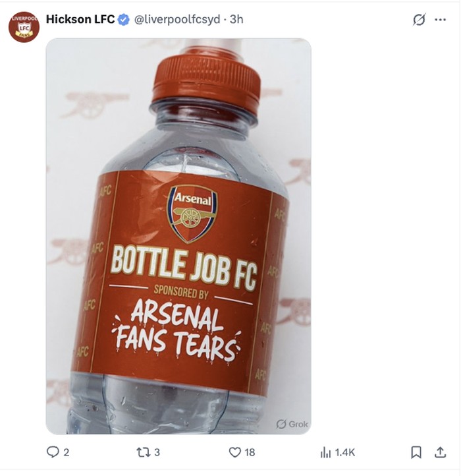The image size is (461, 476).
Task: Click the reply count showing 2
Action: 66,452
